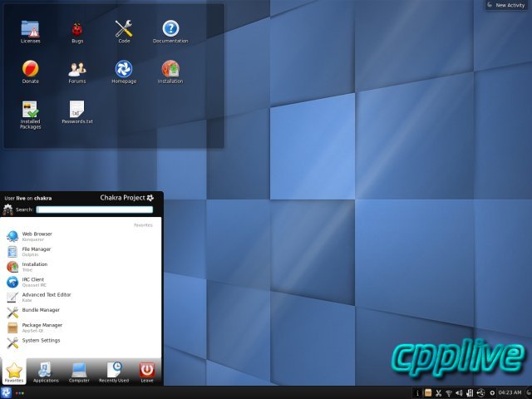Open the Documentation help icon

pyautogui.click(x=170, y=32)
